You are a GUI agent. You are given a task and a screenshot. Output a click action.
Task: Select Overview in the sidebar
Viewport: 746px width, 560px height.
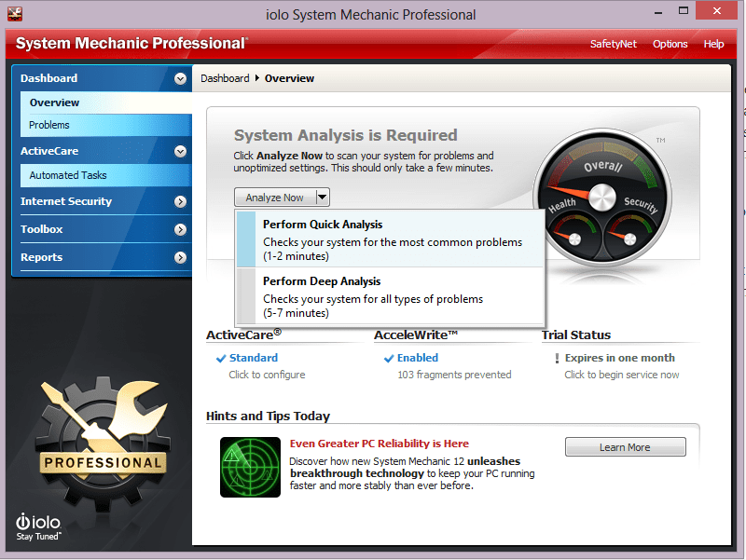[106, 102]
